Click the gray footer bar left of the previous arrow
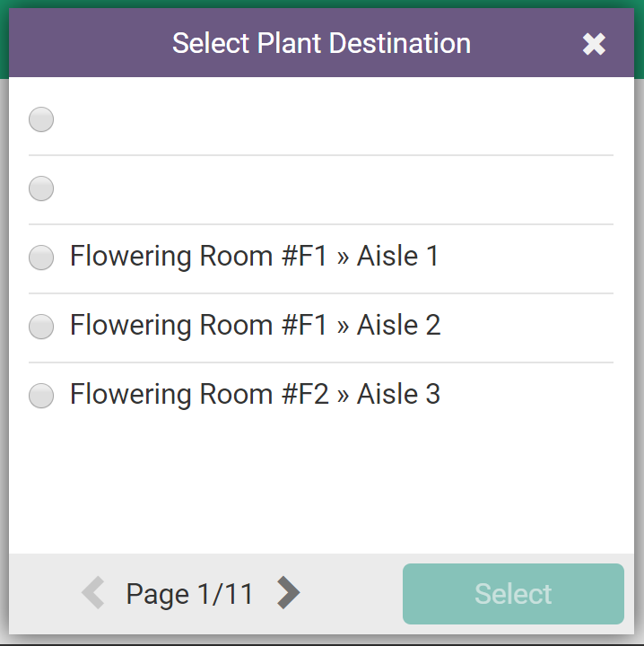Viewport: 644px width, 646px height. coord(43,594)
